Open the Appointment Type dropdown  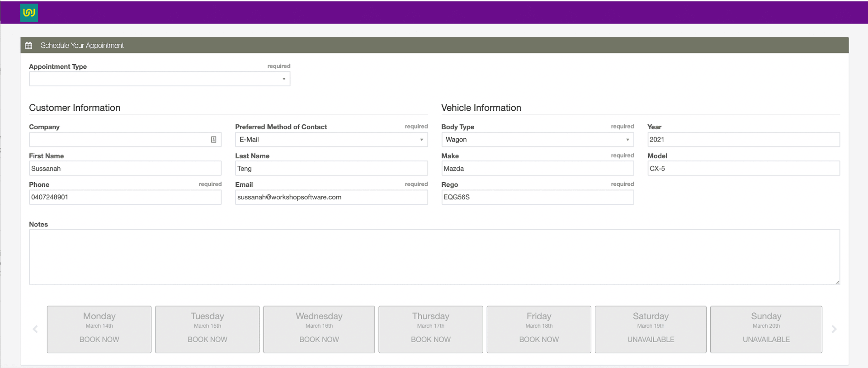[x=160, y=79]
